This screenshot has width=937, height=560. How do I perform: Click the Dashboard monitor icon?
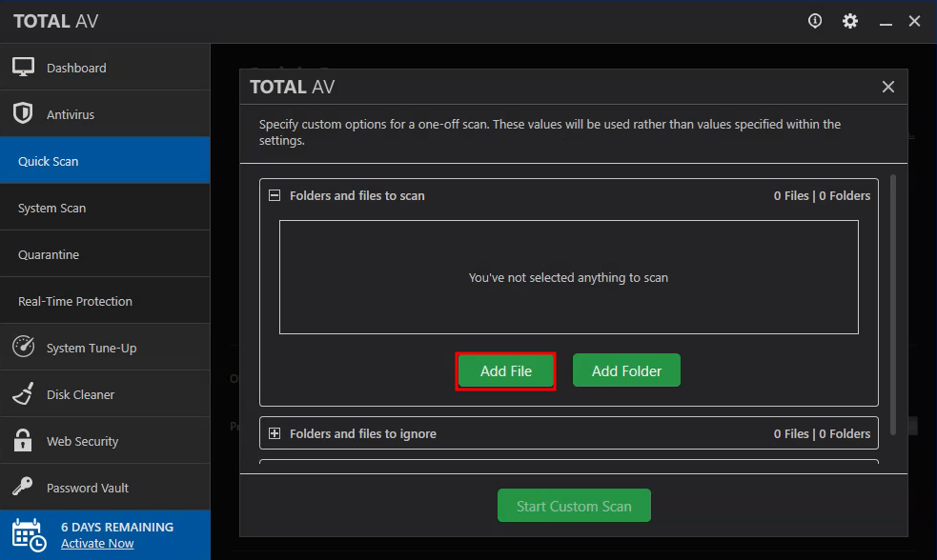pyautogui.click(x=23, y=67)
